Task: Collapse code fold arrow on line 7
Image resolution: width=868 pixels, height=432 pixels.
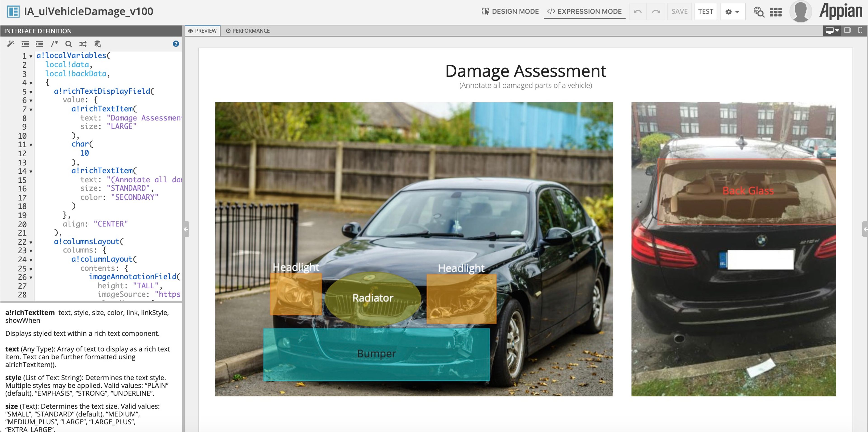Action: click(31, 110)
